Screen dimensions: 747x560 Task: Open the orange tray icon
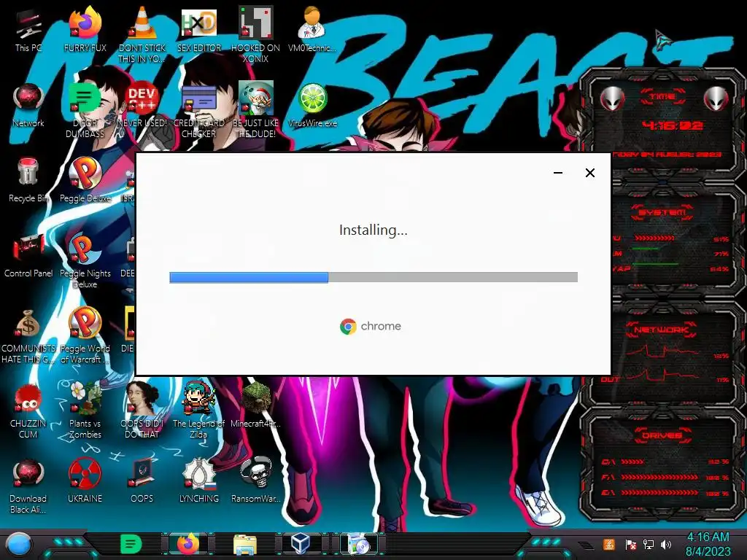coord(609,544)
